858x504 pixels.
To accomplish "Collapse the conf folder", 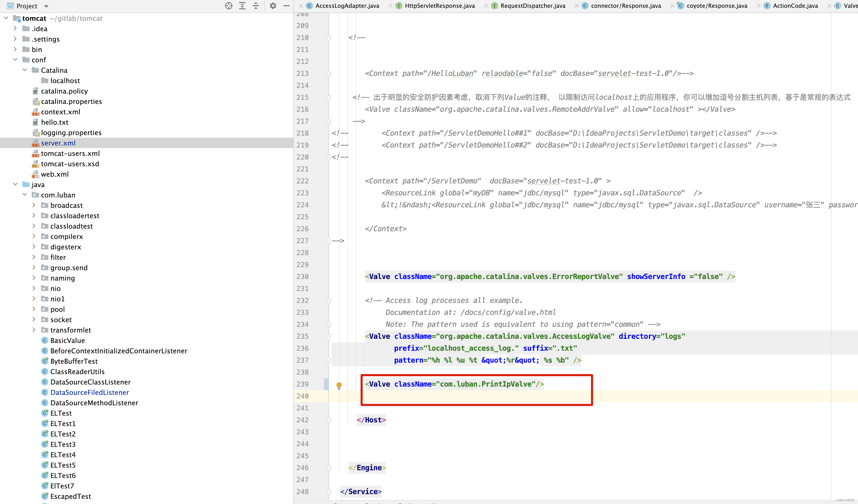I will click(x=15, y=59).
